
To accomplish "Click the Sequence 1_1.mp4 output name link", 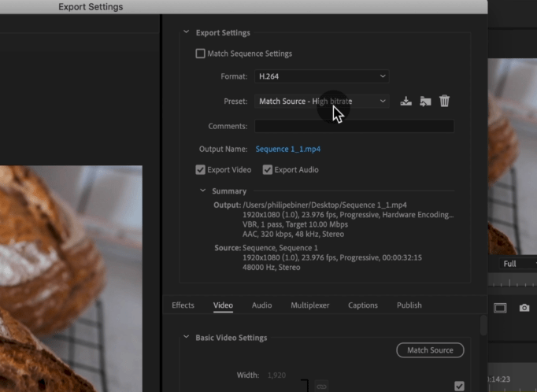I will pyautogui.click(x=287, y=149).
